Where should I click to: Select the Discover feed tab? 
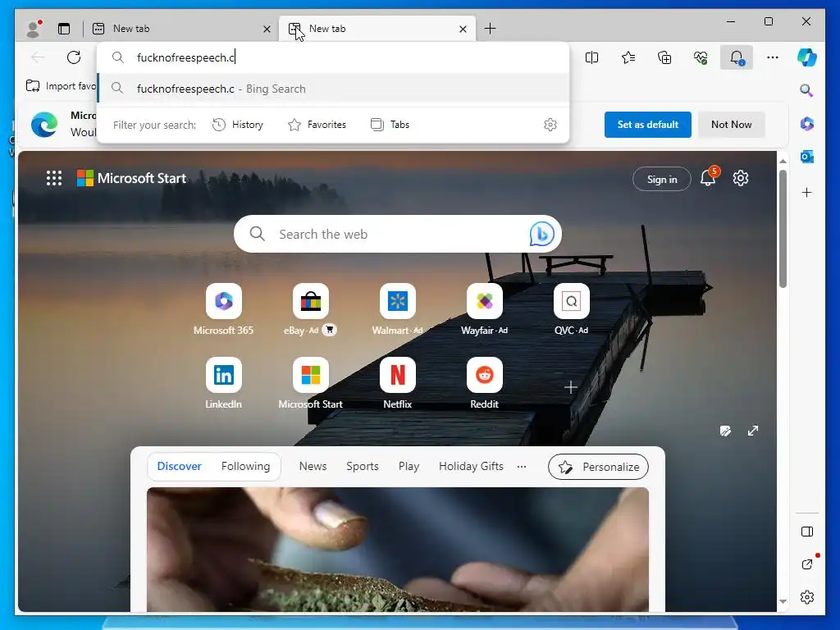(180, 467)
